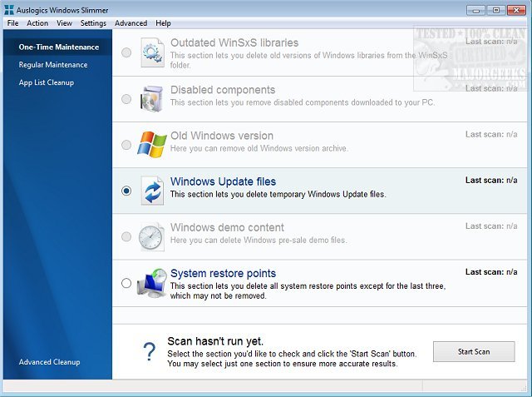Open the View menu
The image size is (532, 397).
[64, 23]
